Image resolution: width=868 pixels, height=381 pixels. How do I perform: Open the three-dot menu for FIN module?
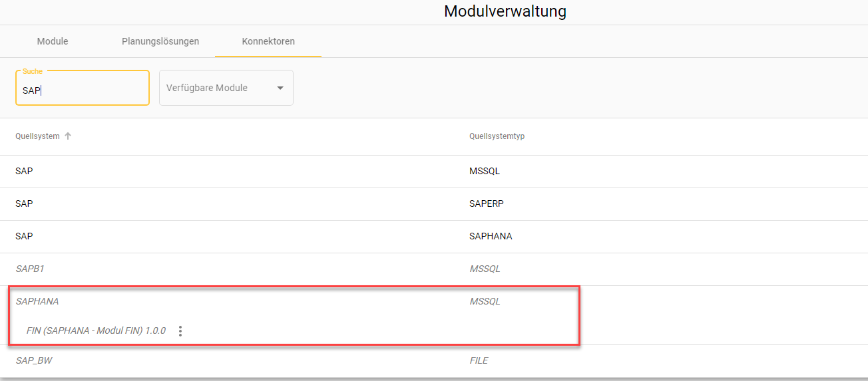[180, 331]
